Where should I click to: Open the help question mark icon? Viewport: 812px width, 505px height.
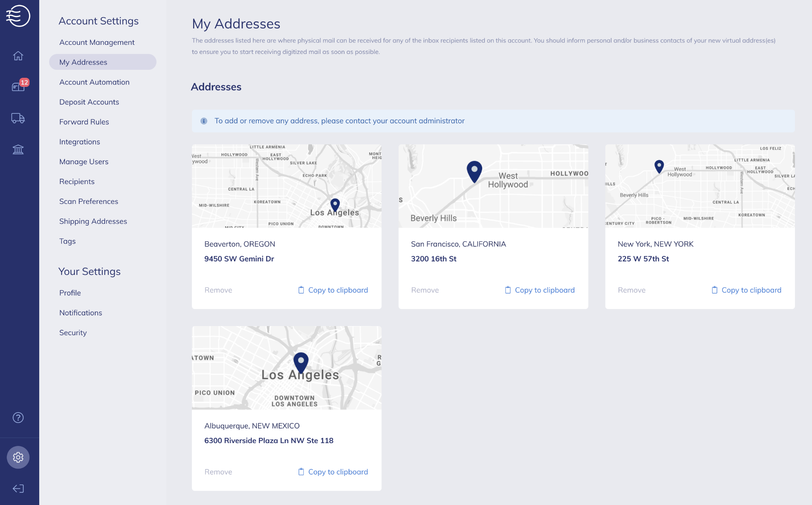tap(18, 417)
